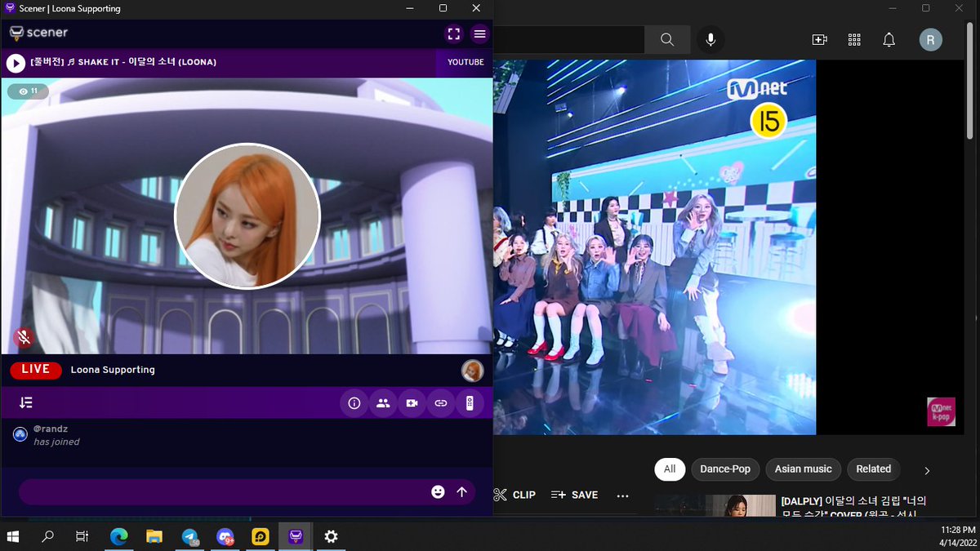The height and width of the screenshot is (551, 980).
Task: Open Discord from the taskbar
Action: [x=225, y=536]
